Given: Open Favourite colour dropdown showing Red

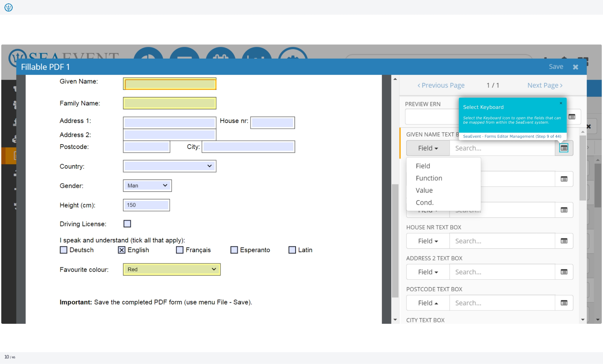Looking at the screenshot, I should 172,269.
